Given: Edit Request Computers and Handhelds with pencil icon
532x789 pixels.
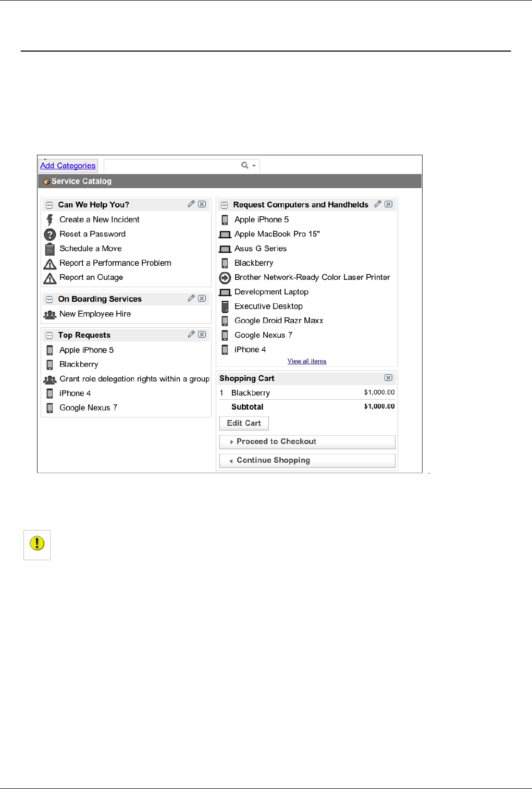Looking at the screenshot, I should point(378,204).
